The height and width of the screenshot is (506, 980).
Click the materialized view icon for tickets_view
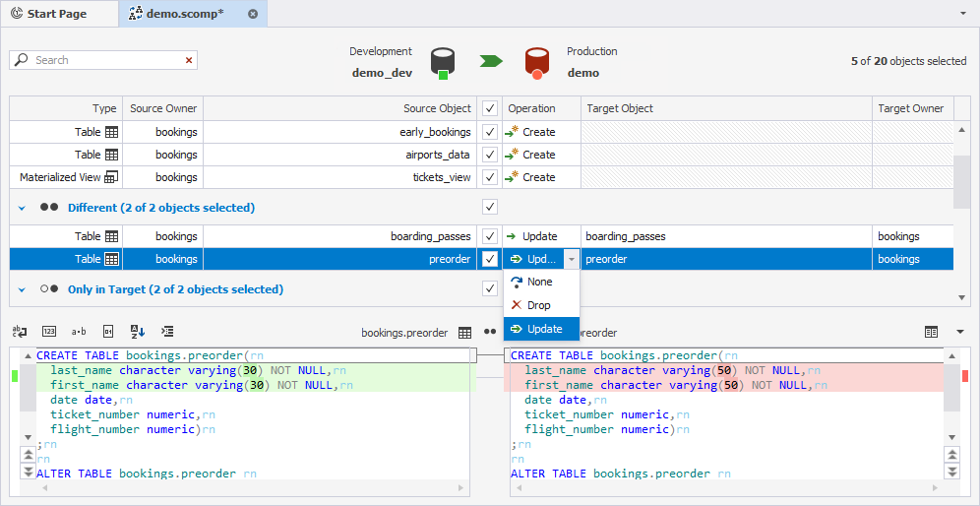click(111, 177)
